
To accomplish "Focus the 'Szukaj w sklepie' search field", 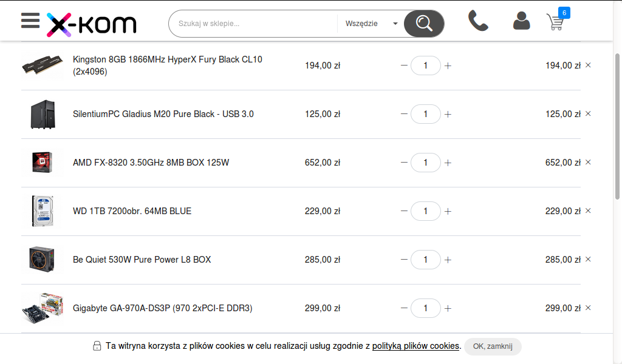I will coord(253,24).
